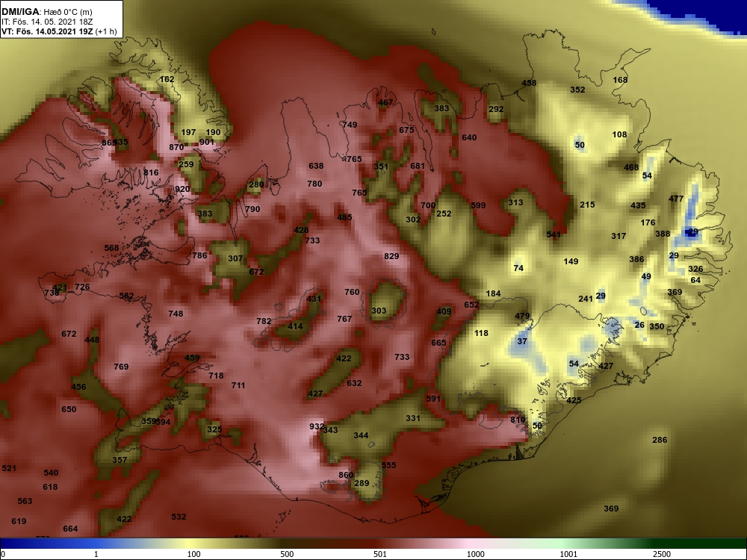Click the map value 790

pos(252,209)
